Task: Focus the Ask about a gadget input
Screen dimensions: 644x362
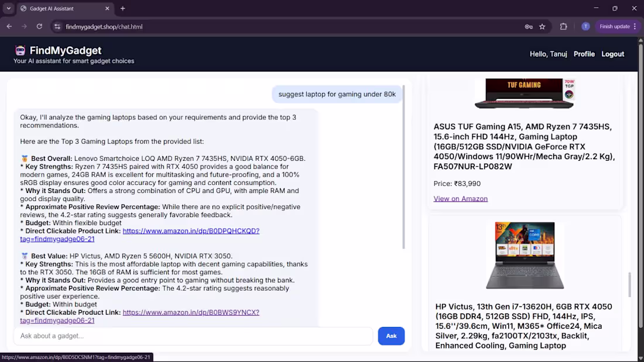Action: tap(193, 336)
